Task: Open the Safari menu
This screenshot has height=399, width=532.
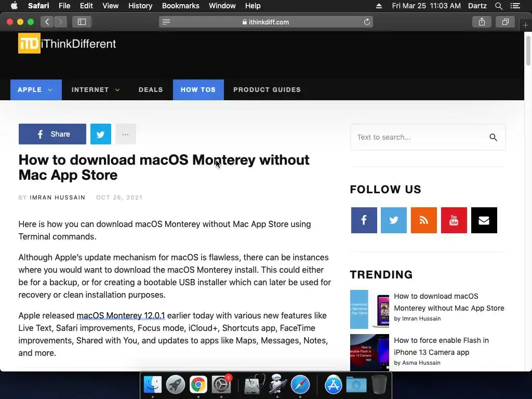Action: click(38, 6)
